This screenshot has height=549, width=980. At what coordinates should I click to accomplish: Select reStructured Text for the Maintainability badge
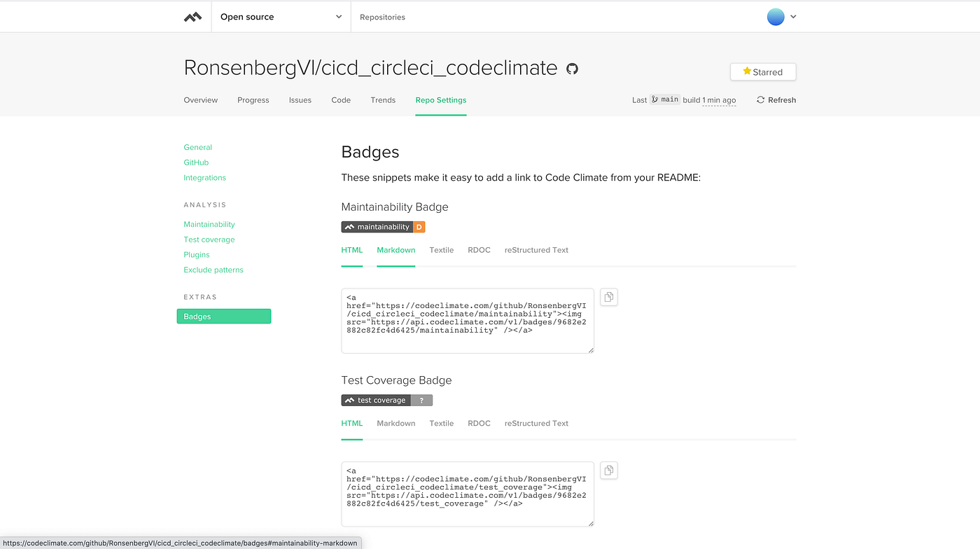click(536, 249)
